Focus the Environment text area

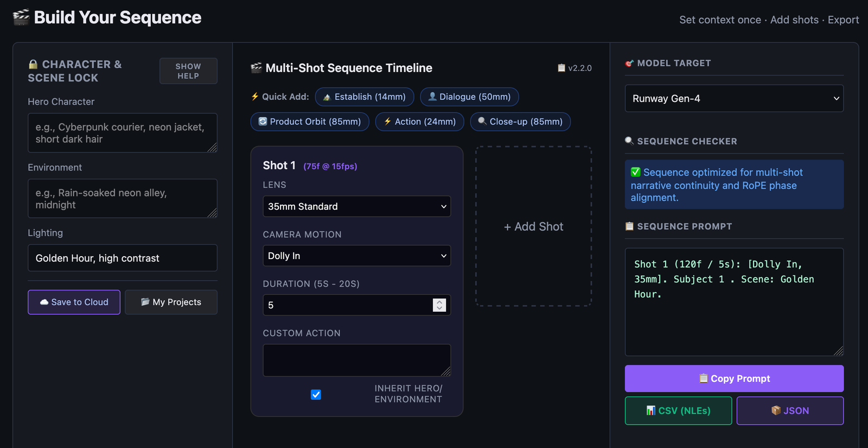coord(123,199)
